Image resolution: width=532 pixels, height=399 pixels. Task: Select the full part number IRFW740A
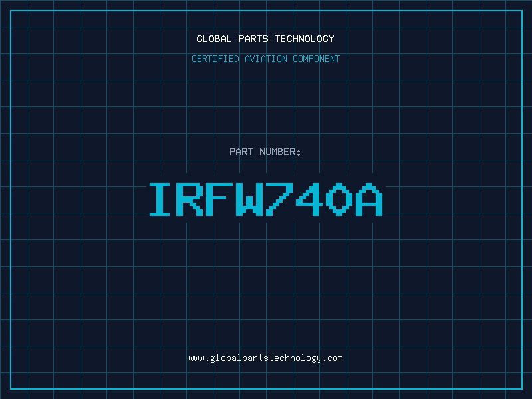pyautogui.click(x=265, y=199)
